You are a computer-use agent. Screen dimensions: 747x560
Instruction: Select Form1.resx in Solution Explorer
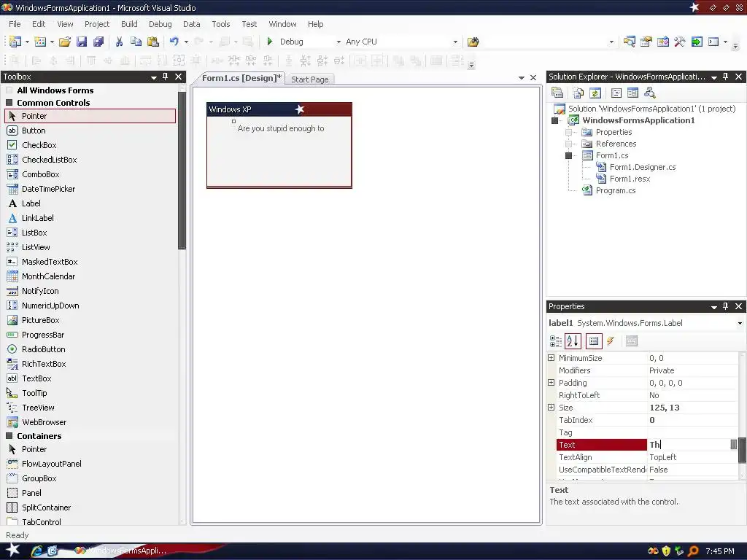[630, 179]
